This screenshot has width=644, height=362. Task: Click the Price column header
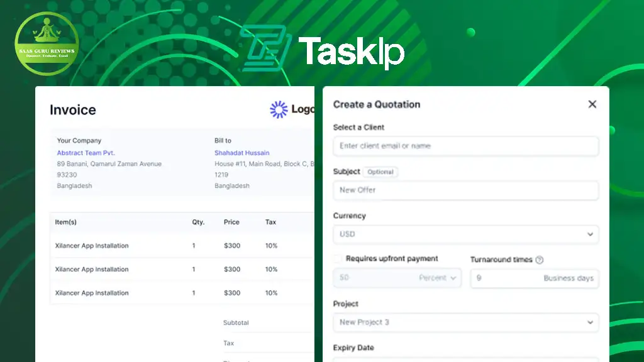point(231,222)
